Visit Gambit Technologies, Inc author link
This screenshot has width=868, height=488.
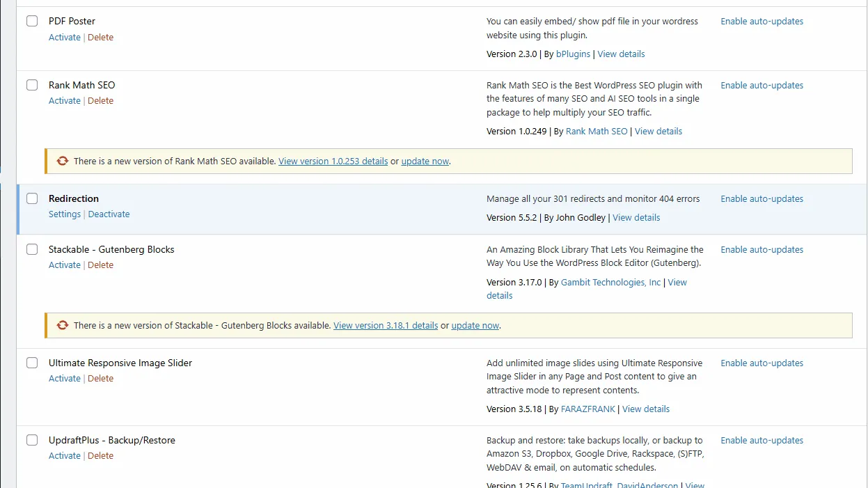tap(610, 282)
